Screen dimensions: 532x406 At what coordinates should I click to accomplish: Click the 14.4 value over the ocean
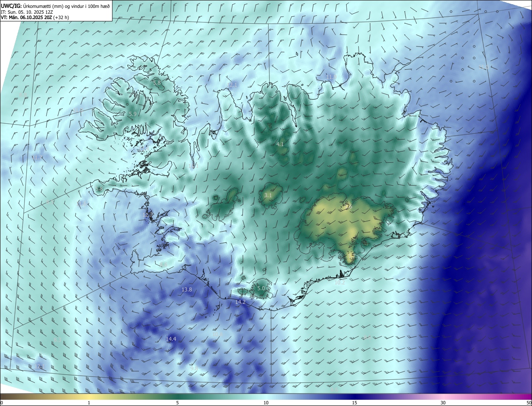(x=171, y=339)
